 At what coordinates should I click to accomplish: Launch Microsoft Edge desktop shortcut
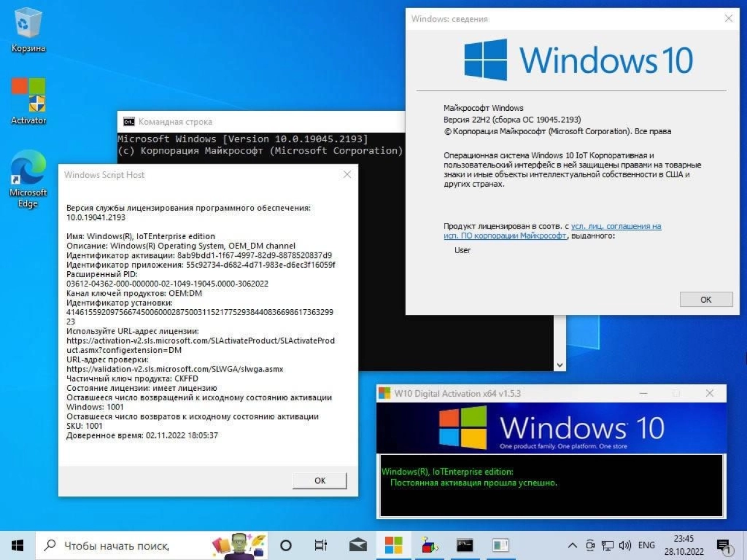click(28, 178)
